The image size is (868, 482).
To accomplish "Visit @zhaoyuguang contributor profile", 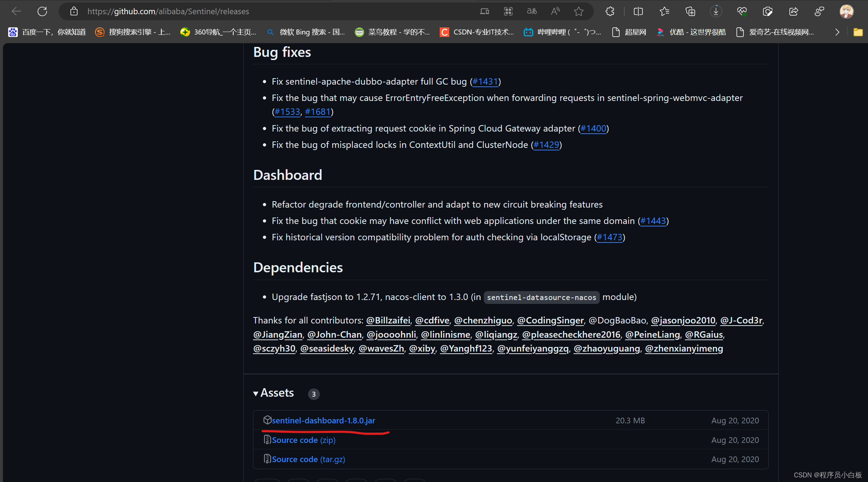I will (x=607, y=349).
